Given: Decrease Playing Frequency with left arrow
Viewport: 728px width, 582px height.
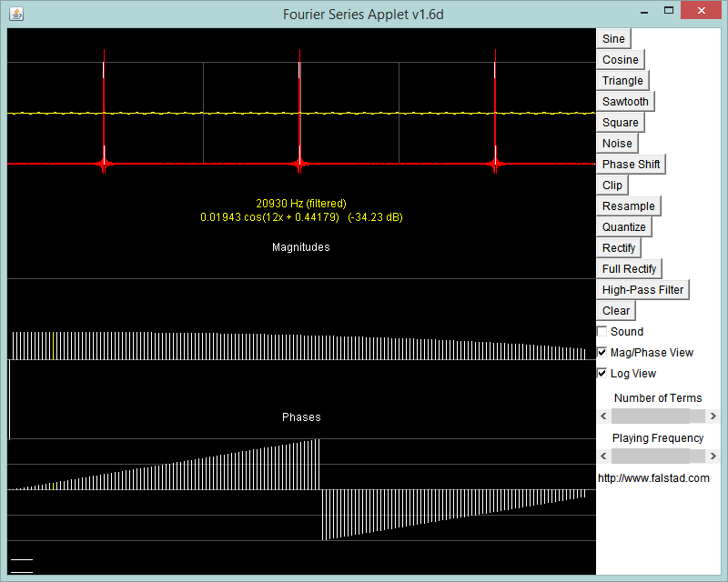Looking at the screenshot, I should click(x=603, y=457).
